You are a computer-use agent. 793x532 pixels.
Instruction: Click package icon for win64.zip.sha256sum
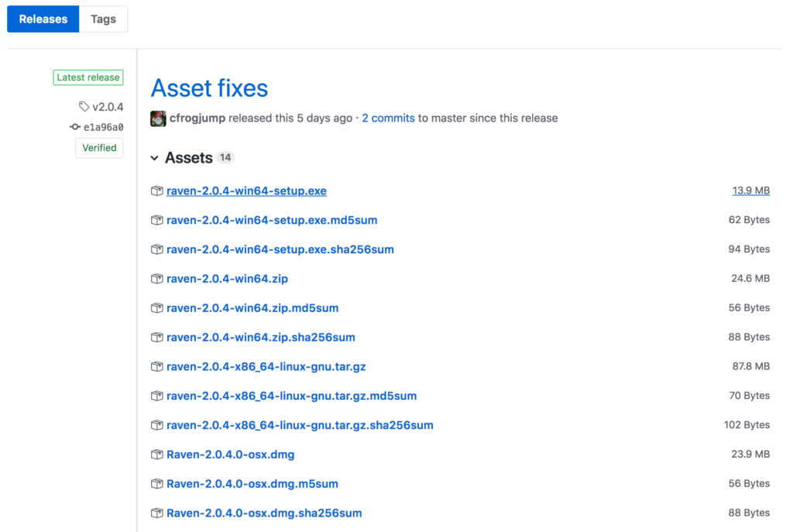click(156, 338)
